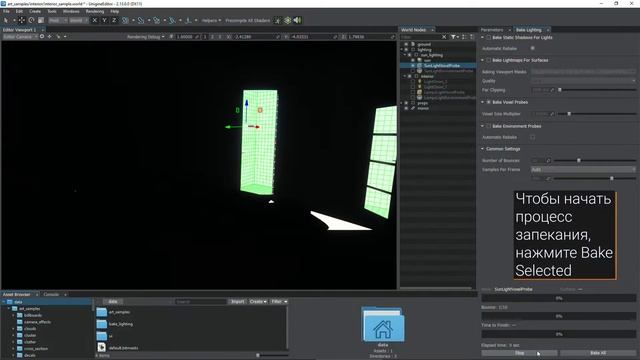Viewport: 640px width, 360px height.
Task: Toggle visibility of the props node
Action: tap(406, 103)
